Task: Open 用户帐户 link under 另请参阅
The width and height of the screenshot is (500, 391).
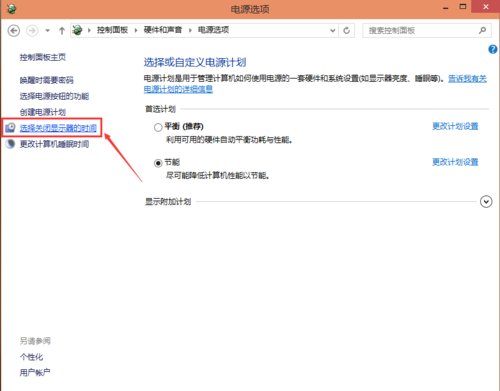Action: [x=35, y=372]
